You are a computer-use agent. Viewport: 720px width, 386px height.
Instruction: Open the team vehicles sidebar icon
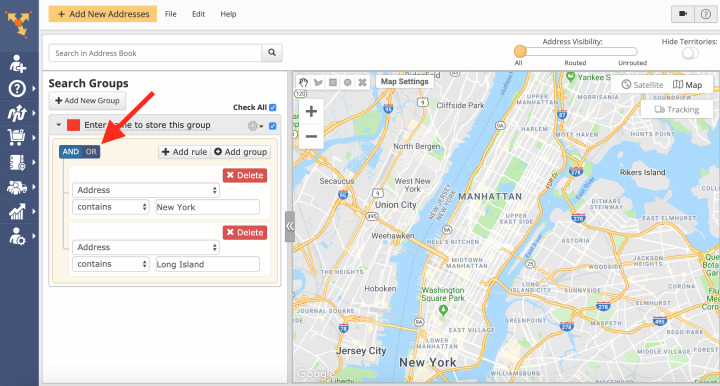click(17, 187)
